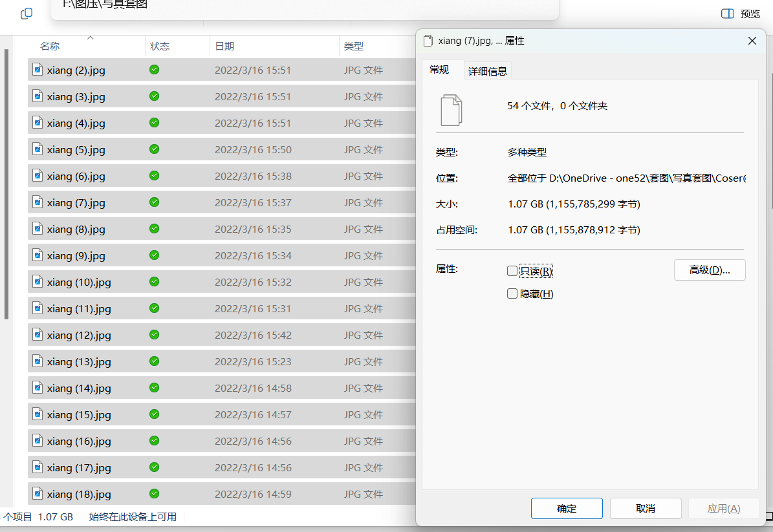This screenshot has width=773, height=532.
Task: Enable the read-only checkbox
Action: pos(512,271)
